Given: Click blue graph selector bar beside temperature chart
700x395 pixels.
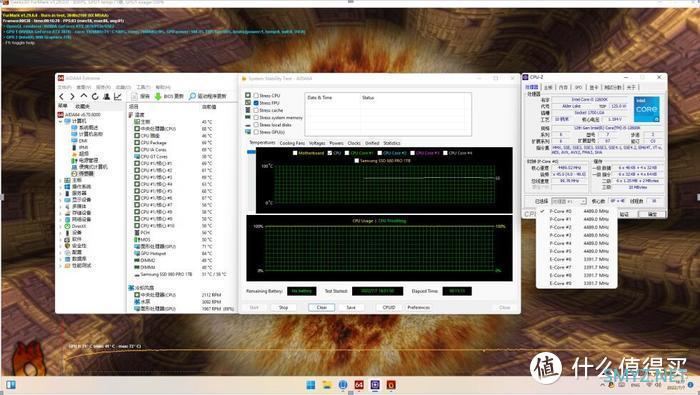Looking at the screenshot, I should click(251, 152).
